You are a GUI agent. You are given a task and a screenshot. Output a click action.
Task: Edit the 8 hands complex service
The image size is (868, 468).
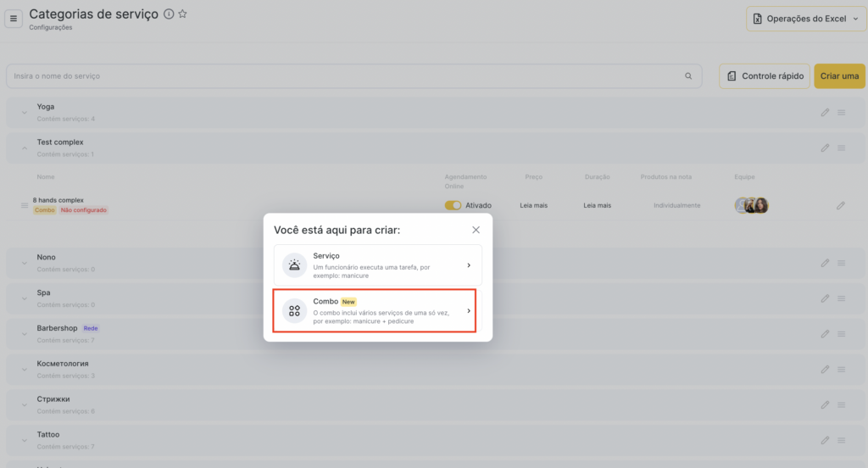click(840, 205)
